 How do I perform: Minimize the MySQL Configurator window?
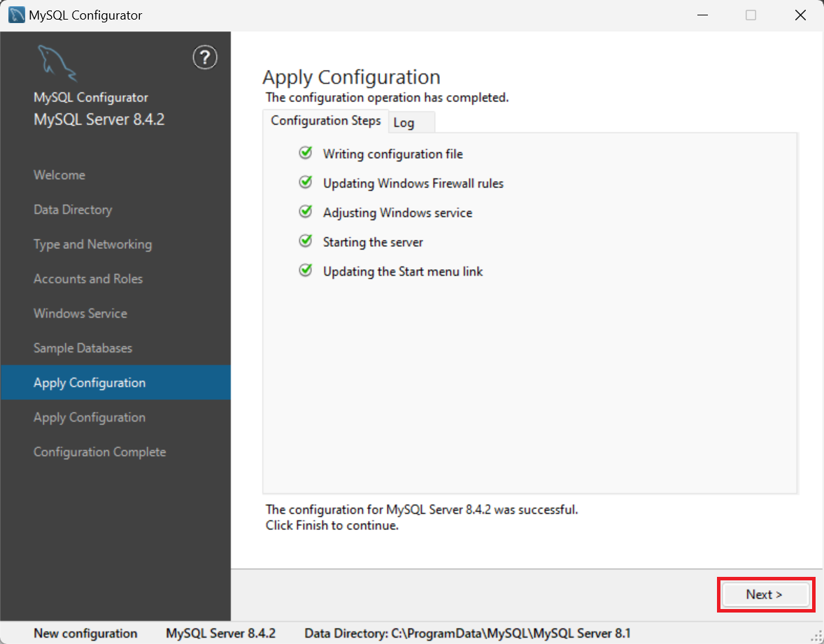(x=702, y=15)
